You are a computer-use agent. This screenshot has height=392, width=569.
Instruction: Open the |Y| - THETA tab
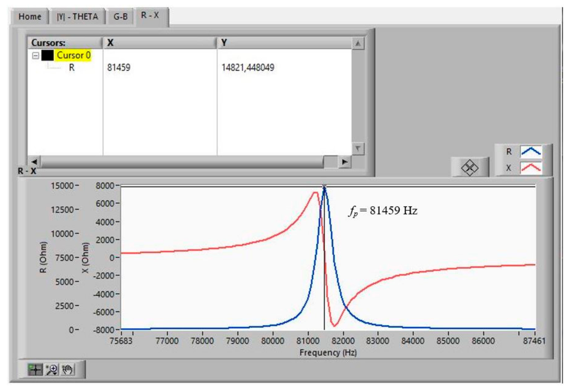click(x=77, y=17)
